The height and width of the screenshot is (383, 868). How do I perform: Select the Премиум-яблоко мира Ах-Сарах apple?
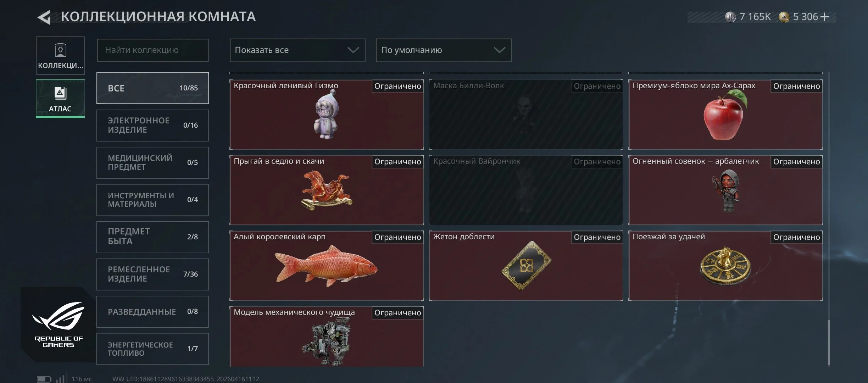tap(725, 115)
